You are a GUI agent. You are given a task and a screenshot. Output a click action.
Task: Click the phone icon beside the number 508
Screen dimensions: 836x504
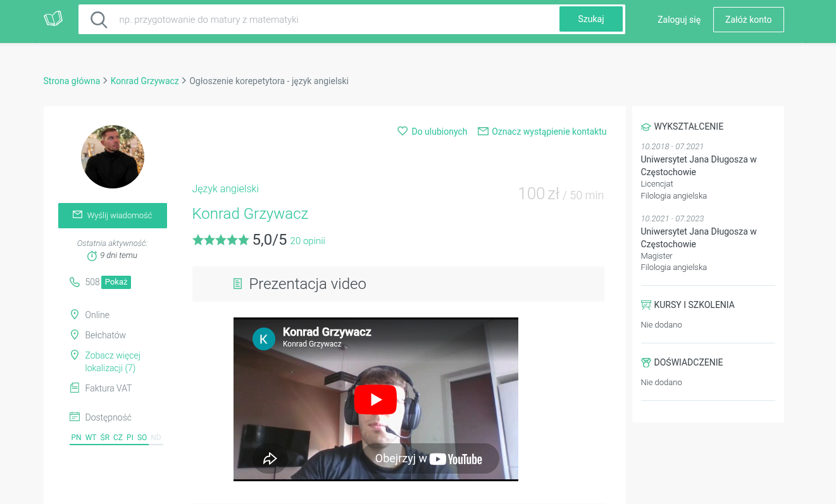point(75,282)
